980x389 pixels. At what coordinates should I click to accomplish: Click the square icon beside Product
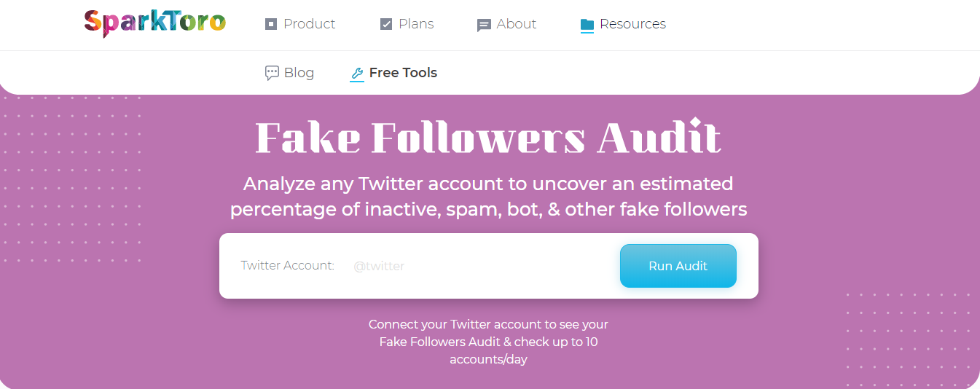[271, 24]
